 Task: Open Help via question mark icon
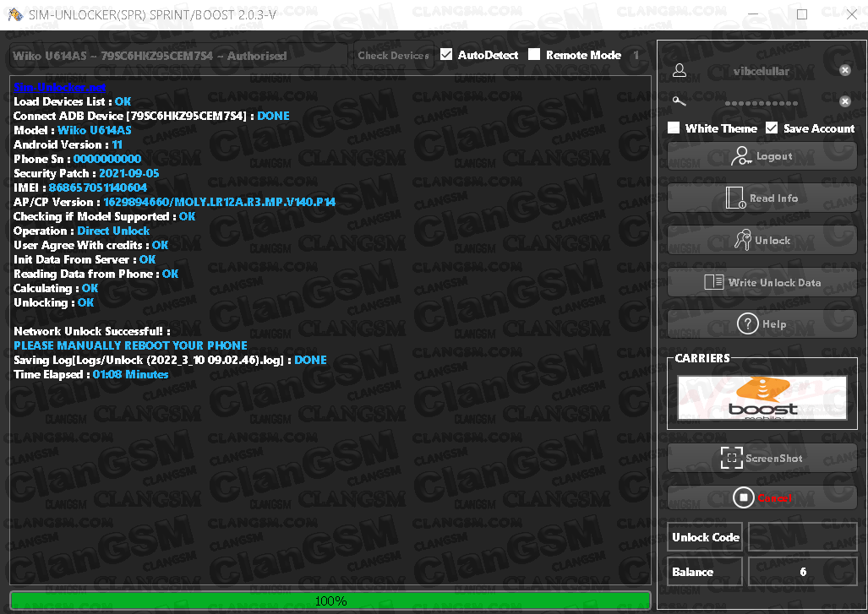click(x=747, y=323)
